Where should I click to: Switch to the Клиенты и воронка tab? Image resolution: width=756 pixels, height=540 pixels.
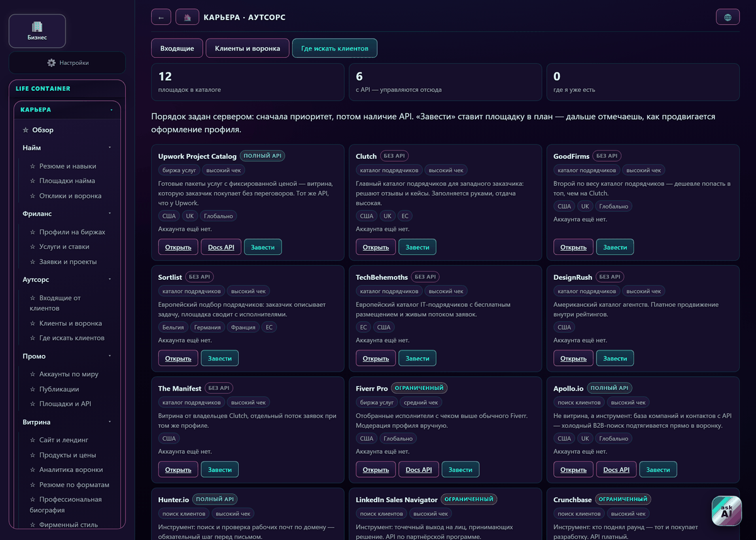coord(248,49)
